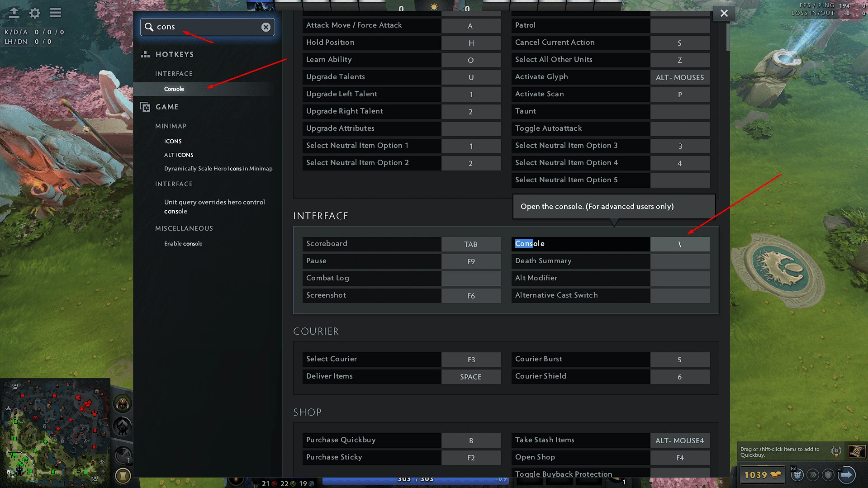Open the GAME settings section
Screen dimensions: 868x488
pyautogui.click(x=167, y=107)
